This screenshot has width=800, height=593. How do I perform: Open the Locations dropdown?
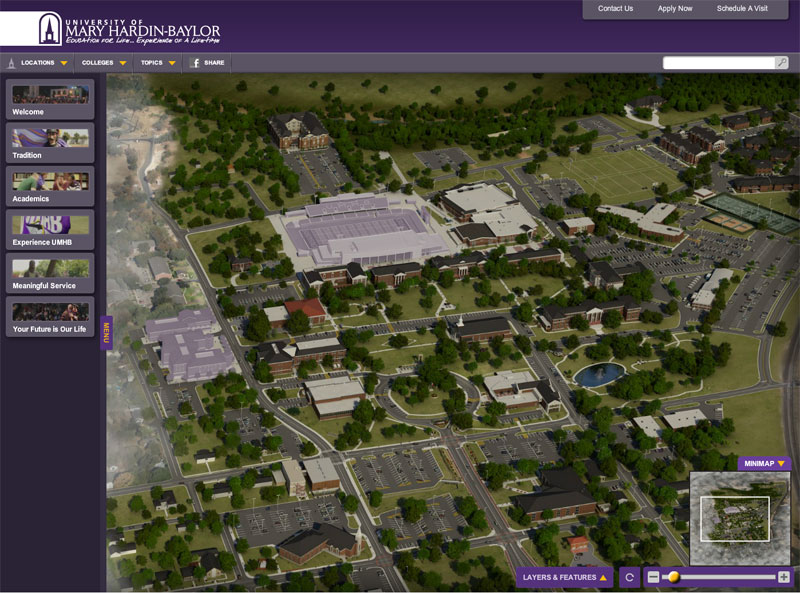(44, 63)
